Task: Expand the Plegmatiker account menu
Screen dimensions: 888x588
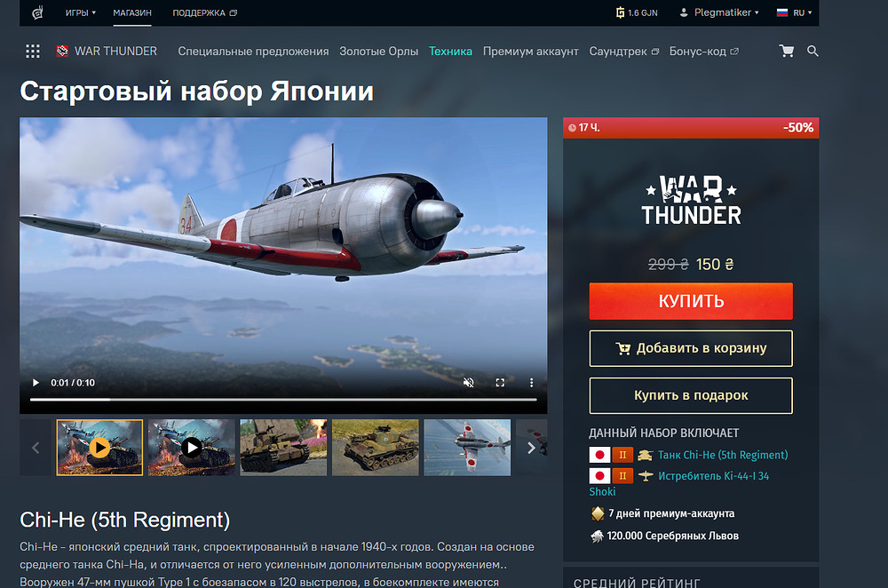Action: (719, 12)
